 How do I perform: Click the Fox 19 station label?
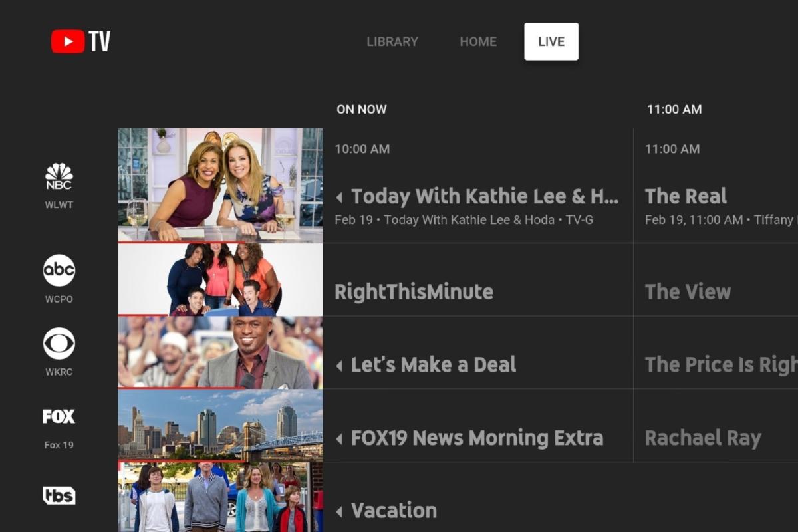(59, 445)
